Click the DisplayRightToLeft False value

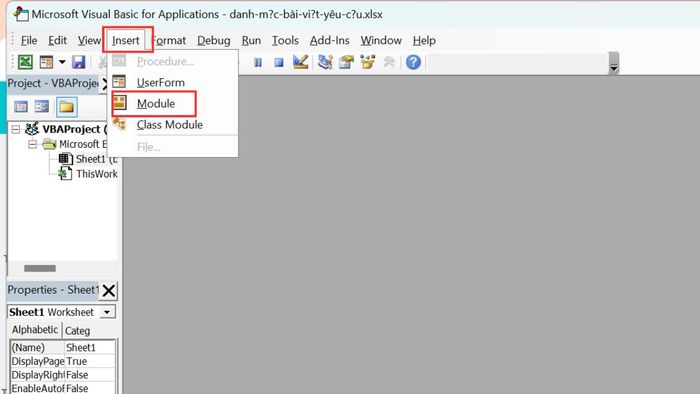click(90, 375)
